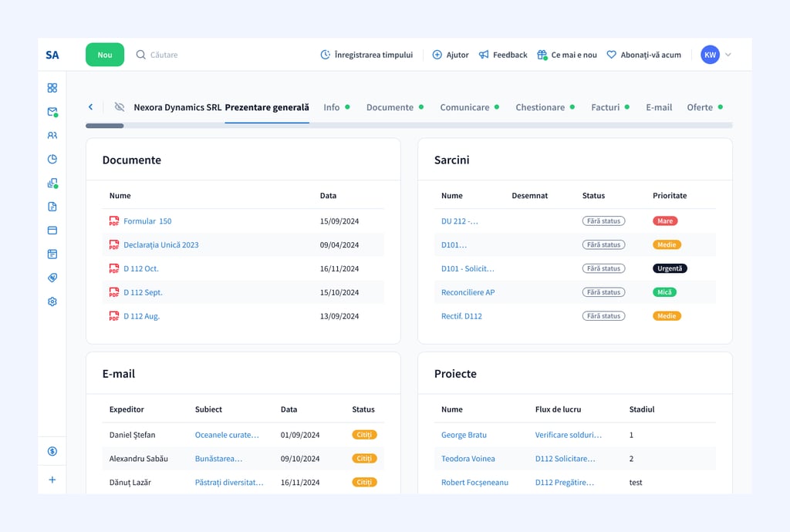
Task: Click the PDF icon for Formular 150
Action: click(114, 221)
